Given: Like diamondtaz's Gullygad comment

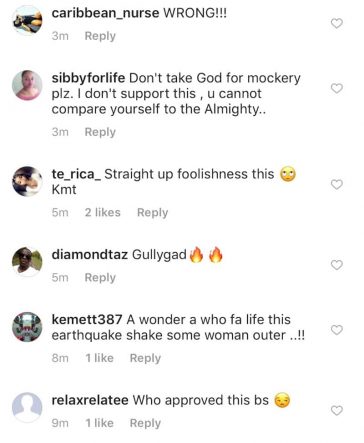Looking at the screenshot, I should [x=337, y=265].
